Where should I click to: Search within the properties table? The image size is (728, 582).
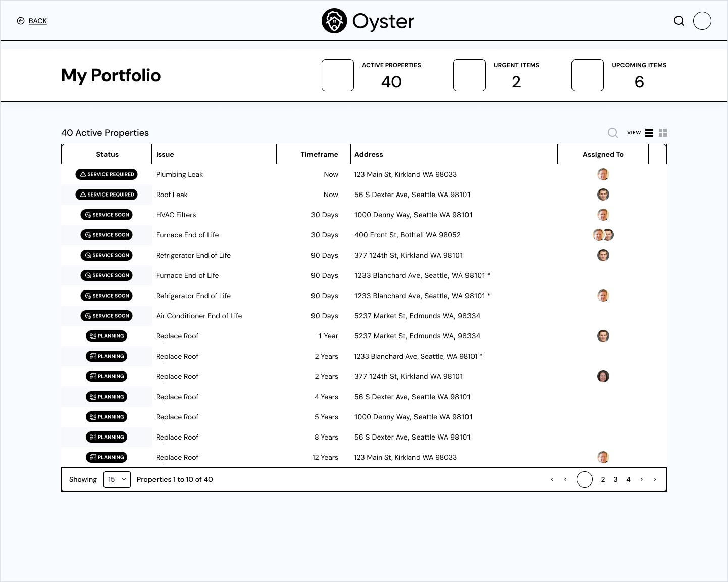click(613, 133)
